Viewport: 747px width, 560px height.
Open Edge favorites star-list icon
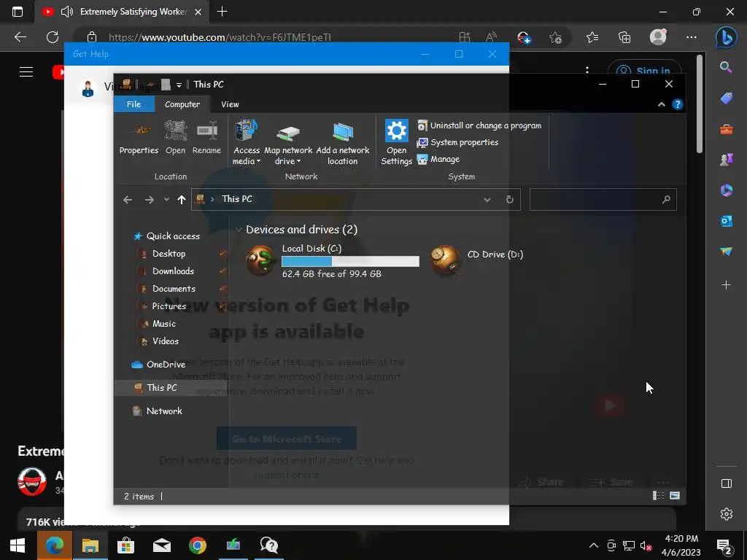tap(592, 37)
